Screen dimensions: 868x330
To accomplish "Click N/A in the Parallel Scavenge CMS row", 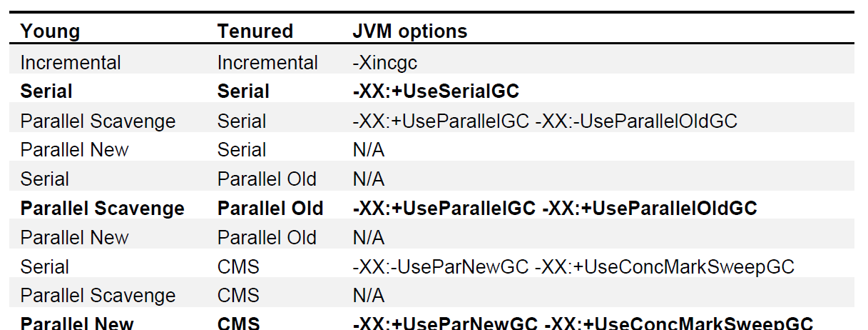I will click(368, 296).
